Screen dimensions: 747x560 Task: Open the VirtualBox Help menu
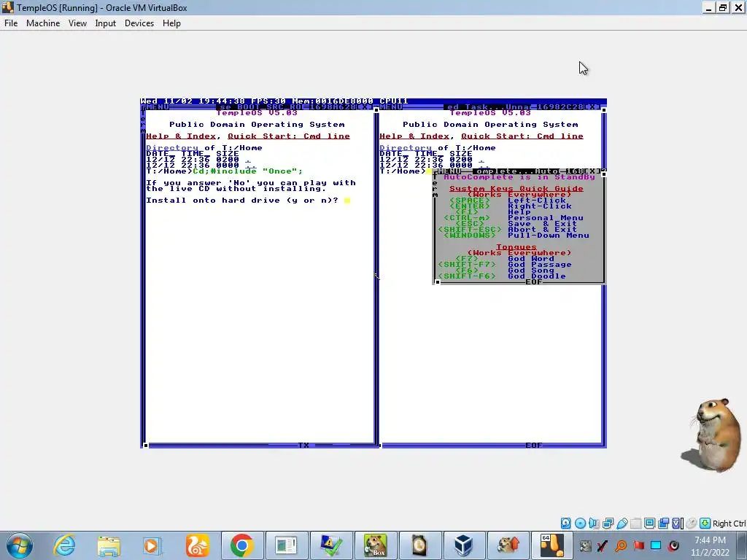tap(171, 23)
